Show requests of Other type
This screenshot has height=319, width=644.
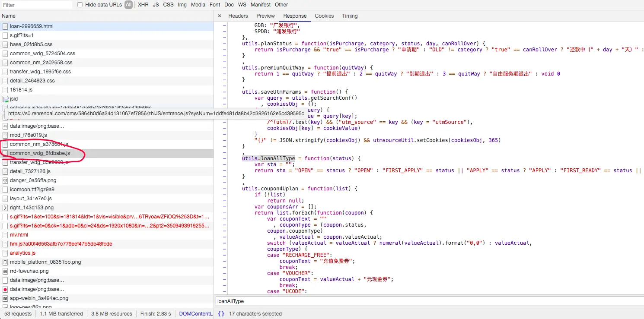(x=281, y=5)
